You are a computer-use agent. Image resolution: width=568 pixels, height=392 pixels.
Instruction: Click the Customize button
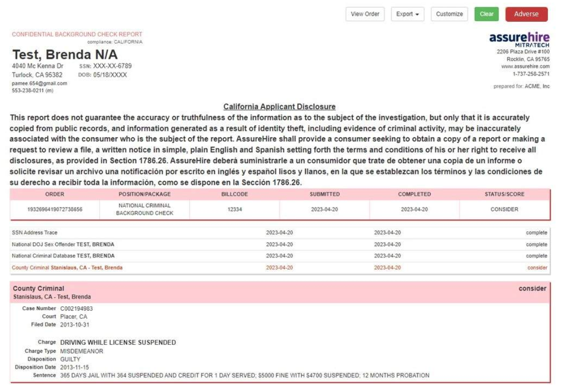(x=449, y=14)
